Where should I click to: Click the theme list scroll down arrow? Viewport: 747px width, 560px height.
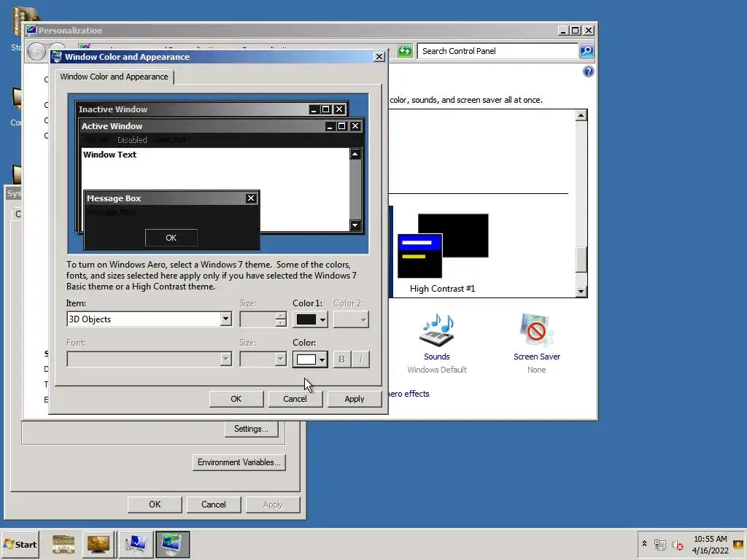[581, 292]
